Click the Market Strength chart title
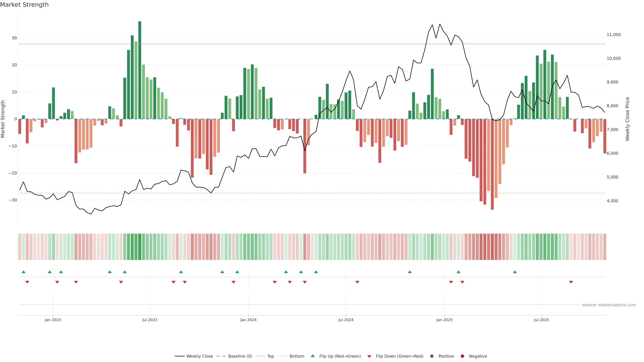The image size is (644, 362). click(x=24, y=5)
